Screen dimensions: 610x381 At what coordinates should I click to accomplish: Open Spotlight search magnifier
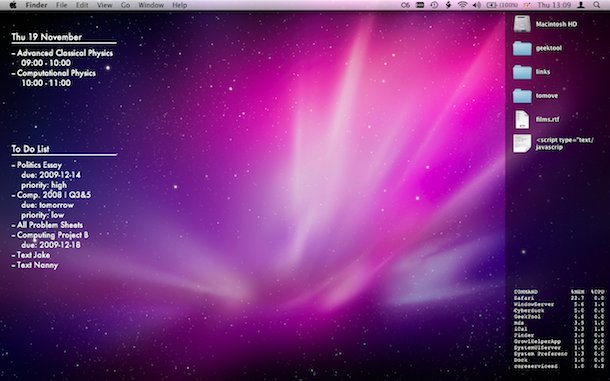(596, 5)
